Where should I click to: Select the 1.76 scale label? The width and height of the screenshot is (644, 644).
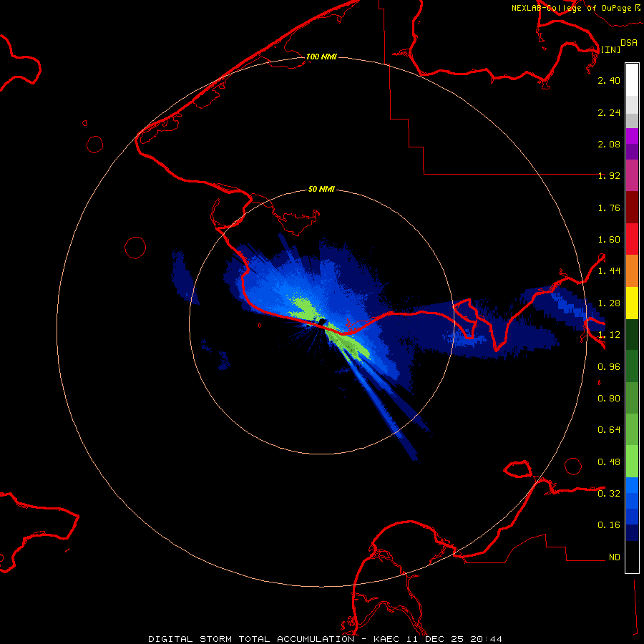pyautogui.click(x=609, y=208)
